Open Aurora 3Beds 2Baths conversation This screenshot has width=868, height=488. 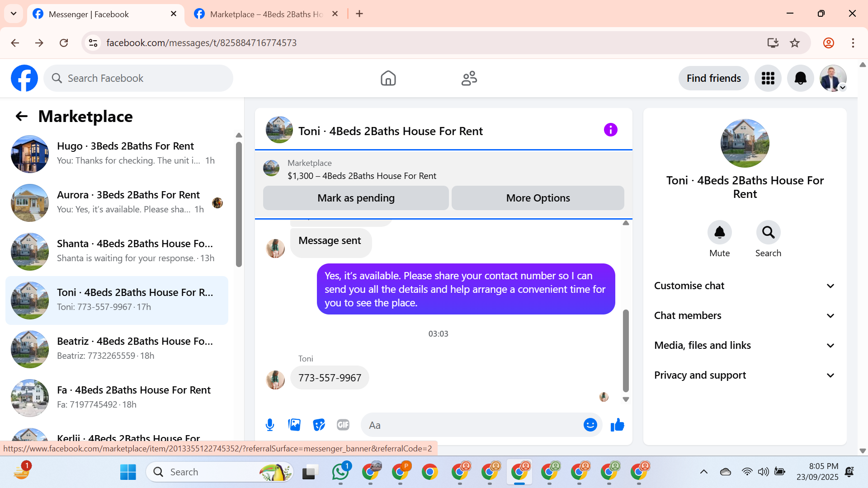pos(117,202)
